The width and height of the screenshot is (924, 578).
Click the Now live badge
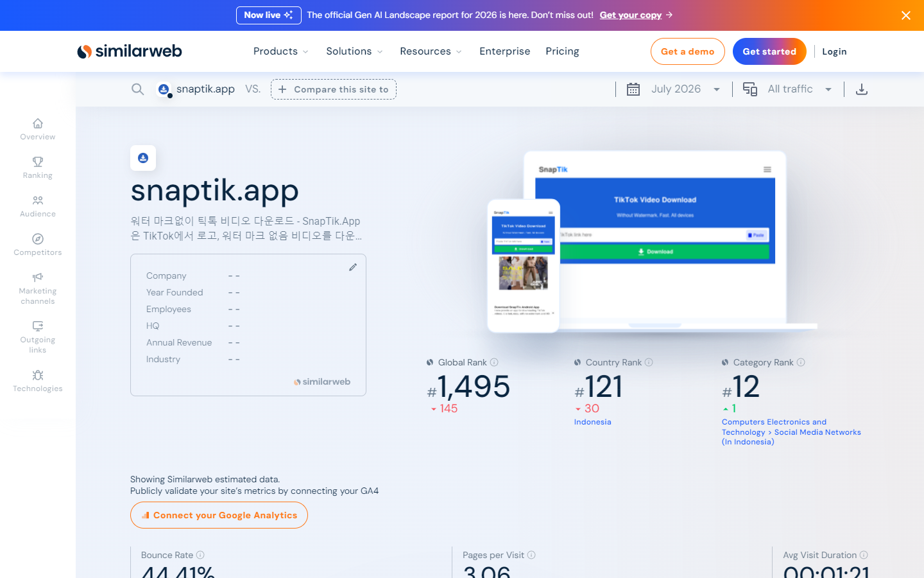pos(269,15)
